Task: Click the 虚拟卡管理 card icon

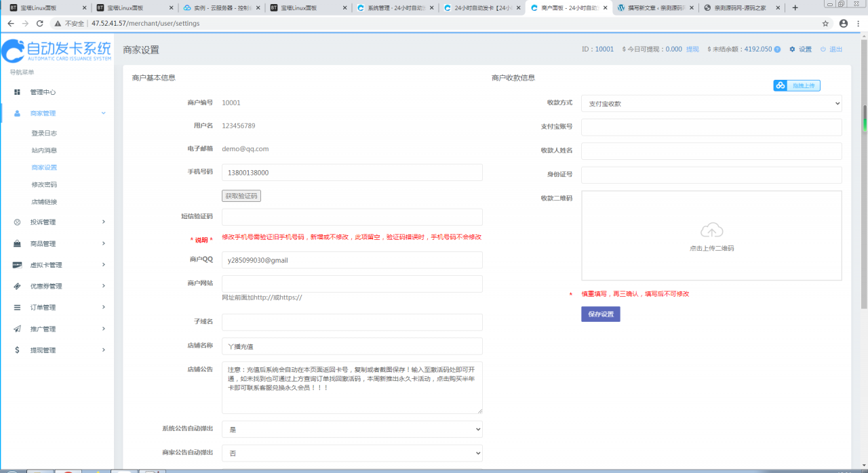Action: coord(17,265)
